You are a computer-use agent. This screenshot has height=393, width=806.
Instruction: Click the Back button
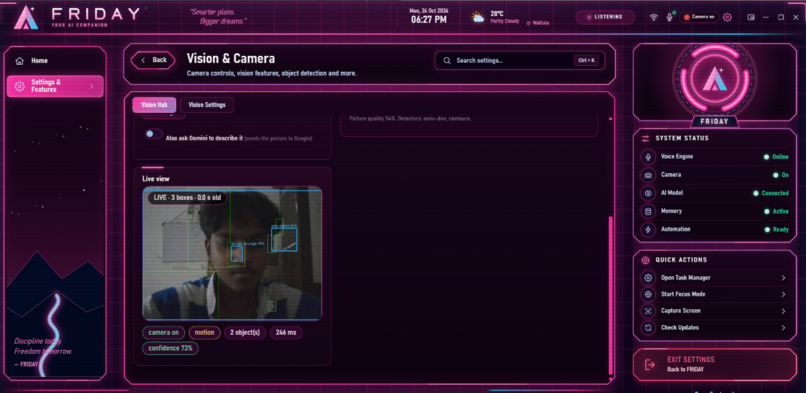tap(153, 60)
